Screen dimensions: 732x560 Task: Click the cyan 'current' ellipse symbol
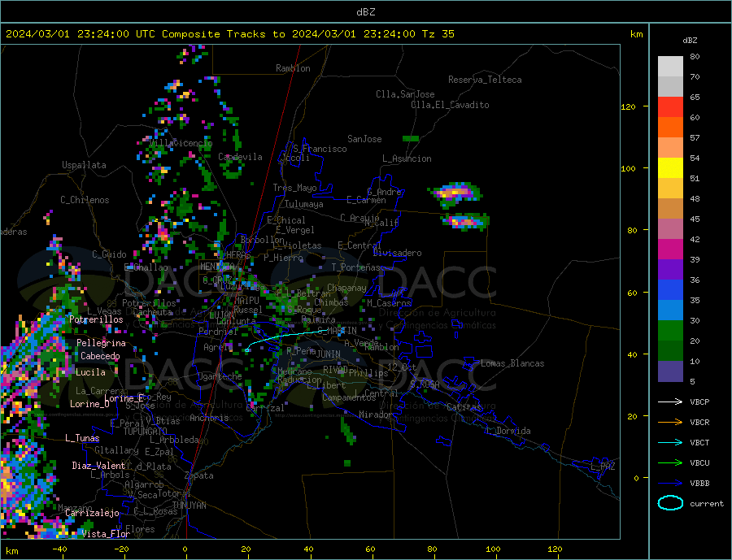(x=670, y=503)
